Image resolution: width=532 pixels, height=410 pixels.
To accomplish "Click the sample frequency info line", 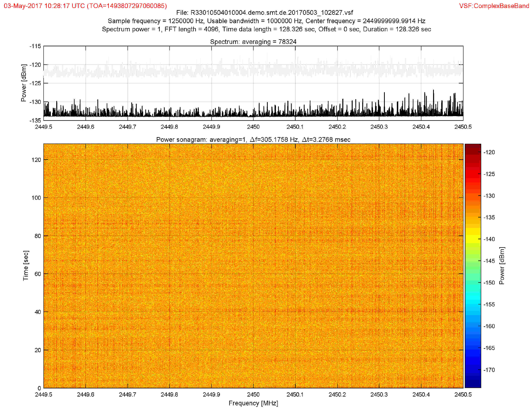I will (267, 21).
